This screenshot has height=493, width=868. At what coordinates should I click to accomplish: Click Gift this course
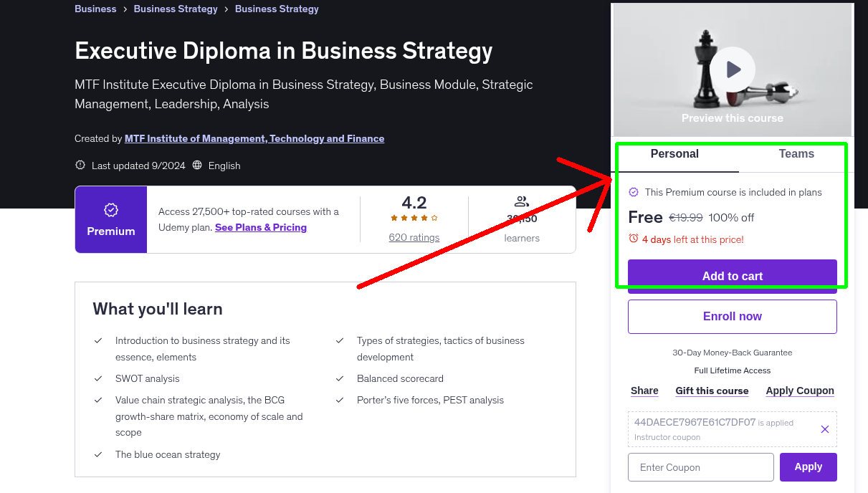pyautogui.click(x=712, y=391)
